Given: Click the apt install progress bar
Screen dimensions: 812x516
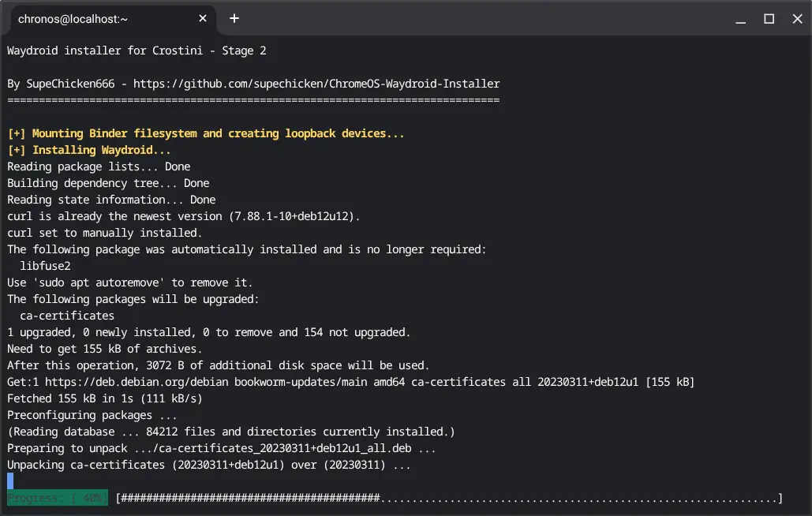Looking at the screenshot, I should pyautogui.click(x=449, y=498).
